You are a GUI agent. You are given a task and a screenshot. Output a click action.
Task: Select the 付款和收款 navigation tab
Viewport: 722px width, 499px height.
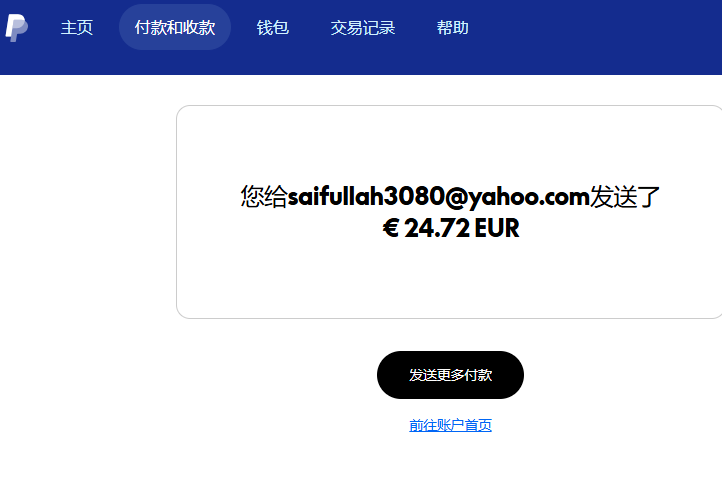[175, 27]
